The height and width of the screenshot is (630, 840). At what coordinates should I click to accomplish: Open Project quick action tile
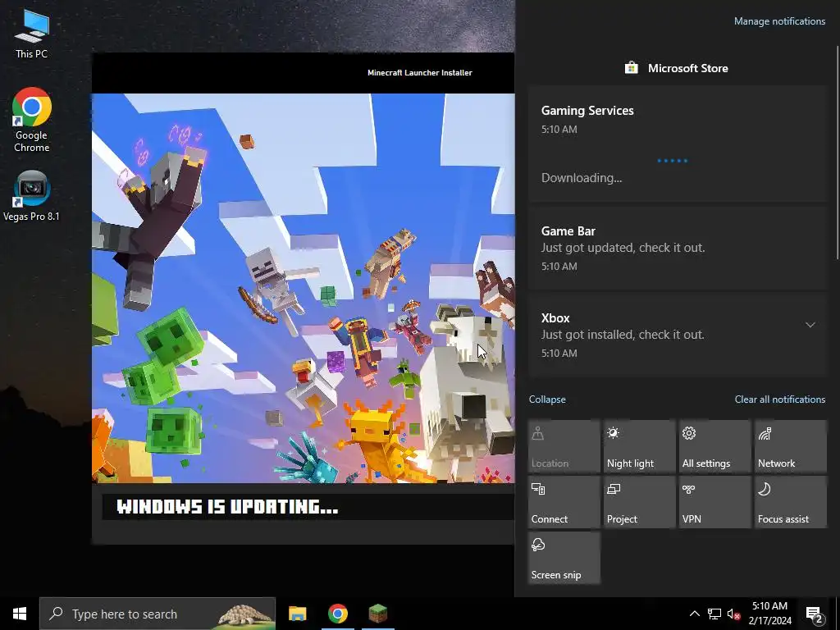coord(640,502)
